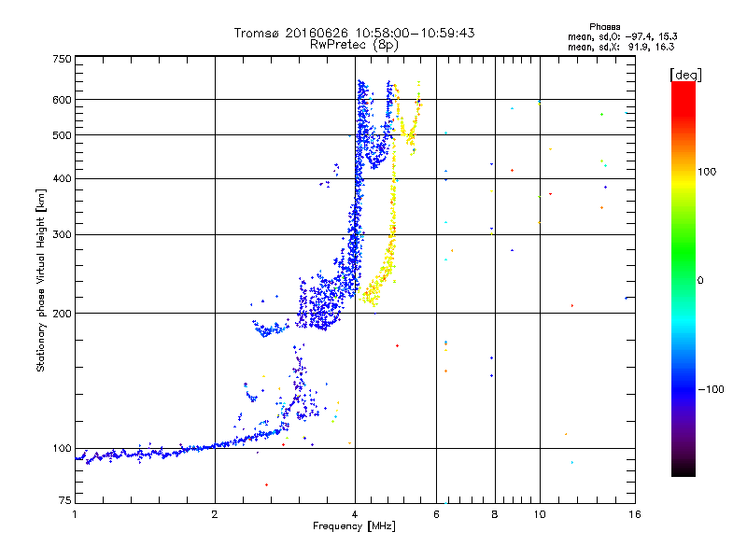Image resolution: width=747 pixels, height=560 pixels.
Task: Click the y-axis tick label '75'
Action: pyautogui.click(x=65, y=500)
